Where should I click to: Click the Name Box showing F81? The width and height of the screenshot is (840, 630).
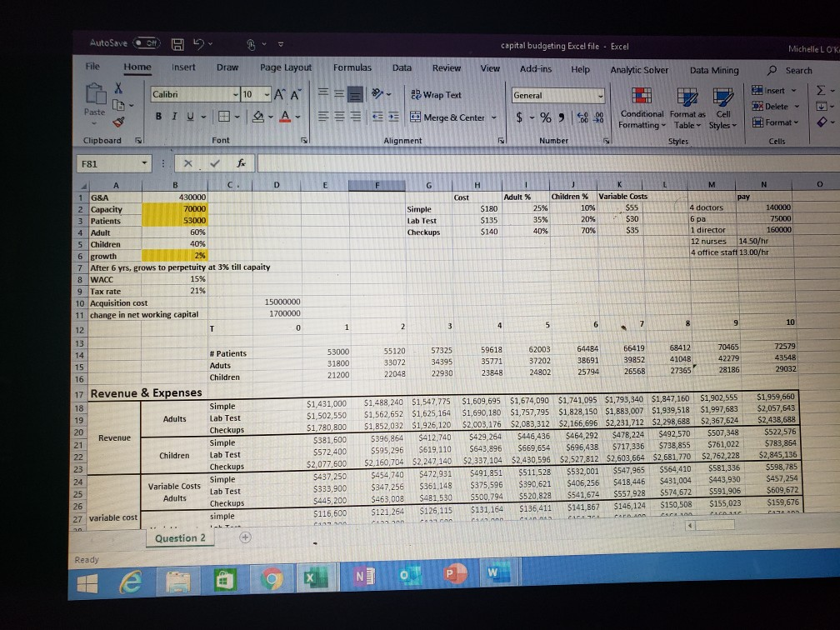tap(113, 164)
